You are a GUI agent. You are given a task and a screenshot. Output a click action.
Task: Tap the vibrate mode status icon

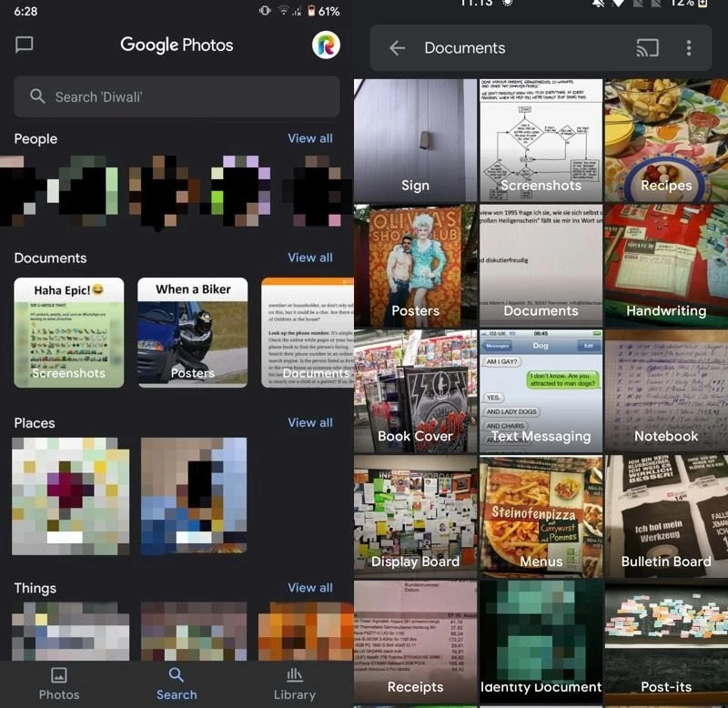pos(265,10)
